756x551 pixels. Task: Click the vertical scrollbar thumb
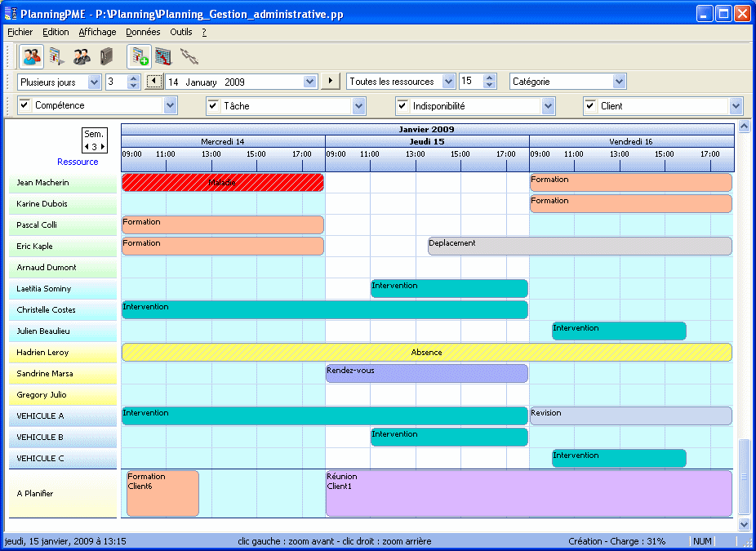click(744, 476)
